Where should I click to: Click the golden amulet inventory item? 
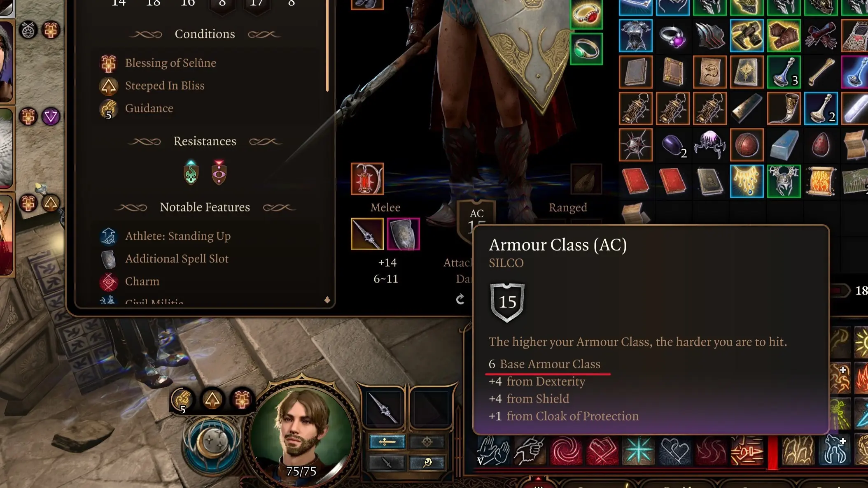[747, 181]
